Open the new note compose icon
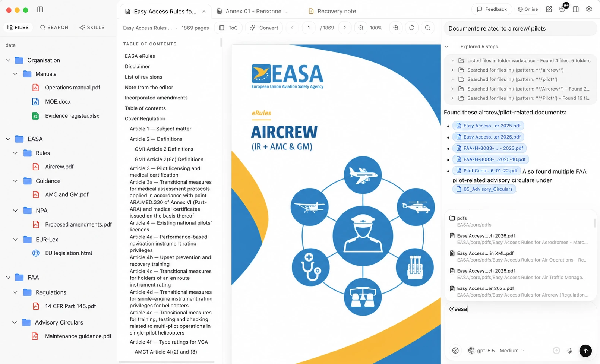 [549, 9]
